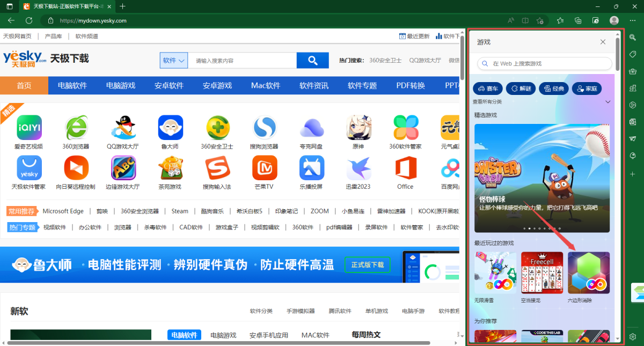The width and height of the screenshot is (644, 346).
Task: Open the 软件 search type dropdown
Action: (x=173, y=60)
